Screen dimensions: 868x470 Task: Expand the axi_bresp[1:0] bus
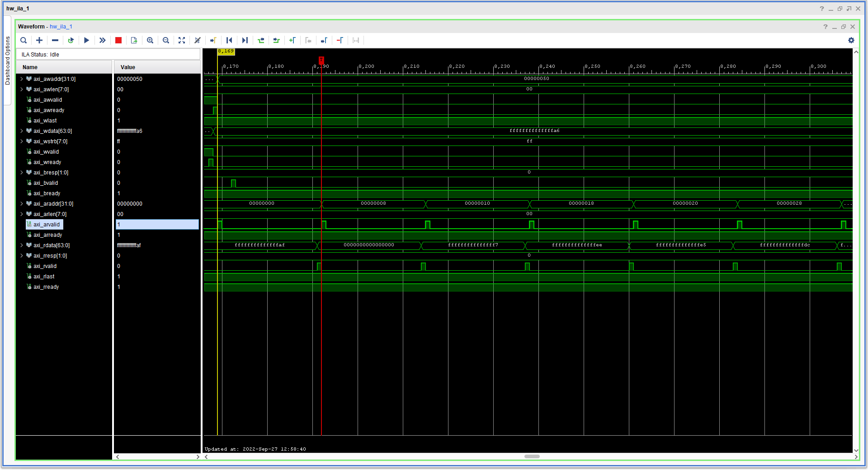click(21, 173)
